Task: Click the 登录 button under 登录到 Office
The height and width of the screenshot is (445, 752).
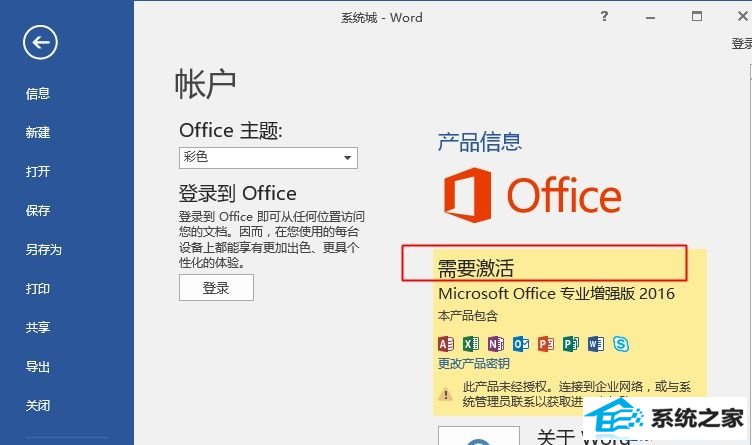Action: coord(216,288)
